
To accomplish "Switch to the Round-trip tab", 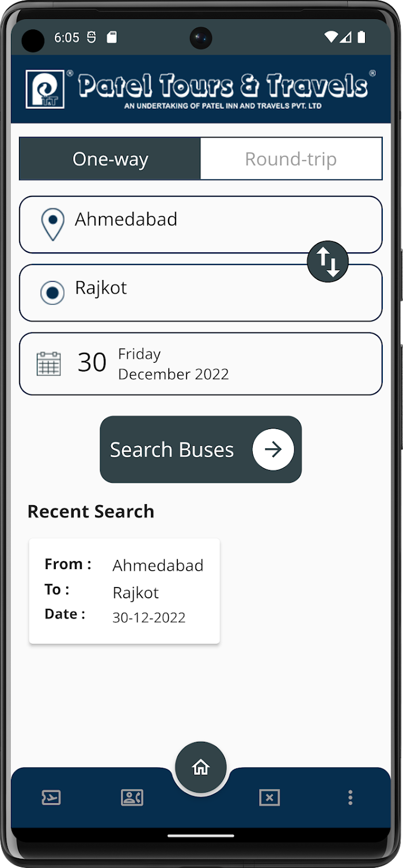I will tap(291, 159).
